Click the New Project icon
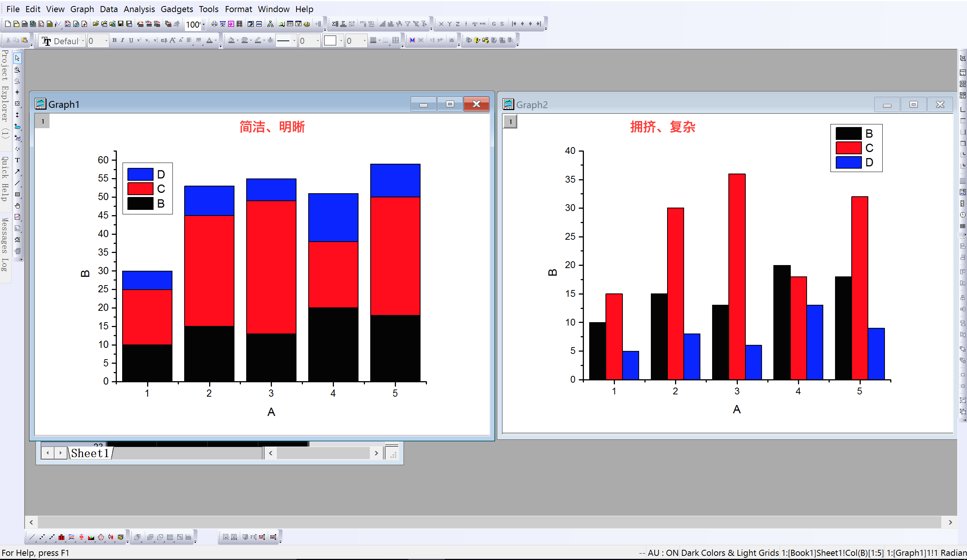Viewport: 967px width, 560px height. tap(8, 24)
